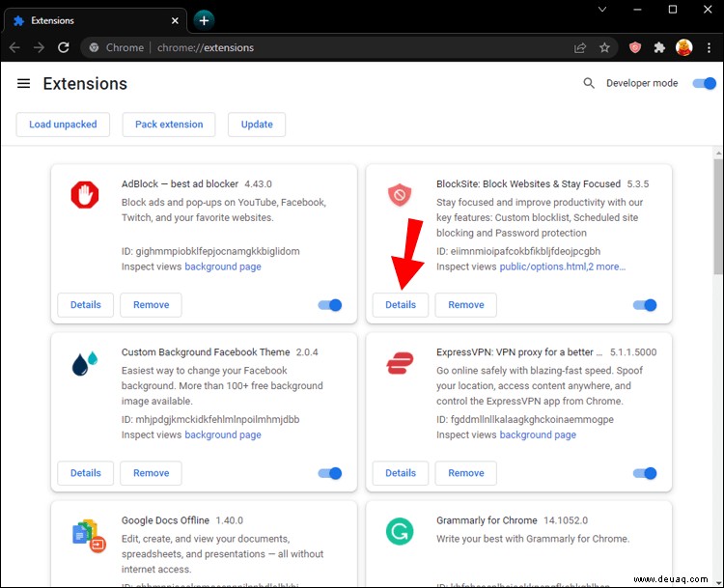Open Details for BlockSite

tap(401, 305)
